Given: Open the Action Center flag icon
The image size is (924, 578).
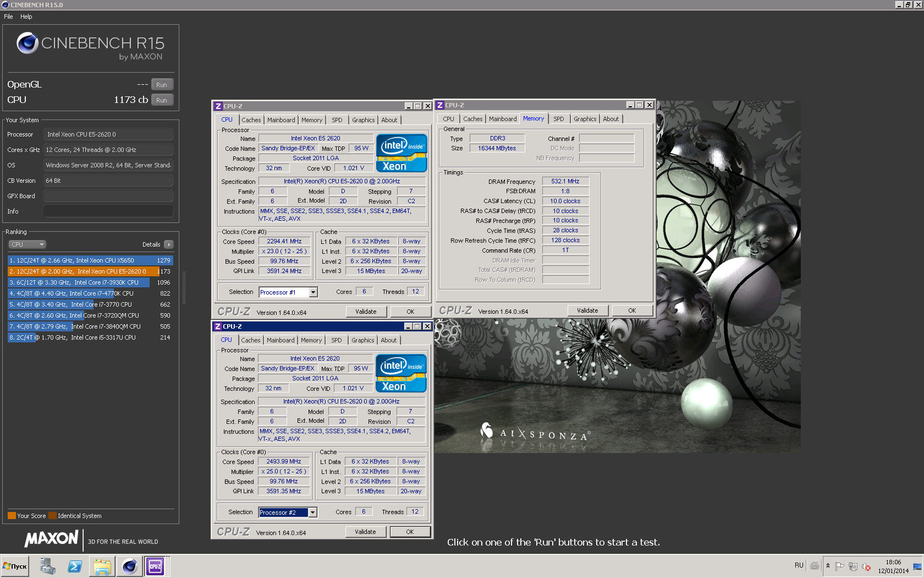Looking at the screenshot, I should click(x=839, y=566).
